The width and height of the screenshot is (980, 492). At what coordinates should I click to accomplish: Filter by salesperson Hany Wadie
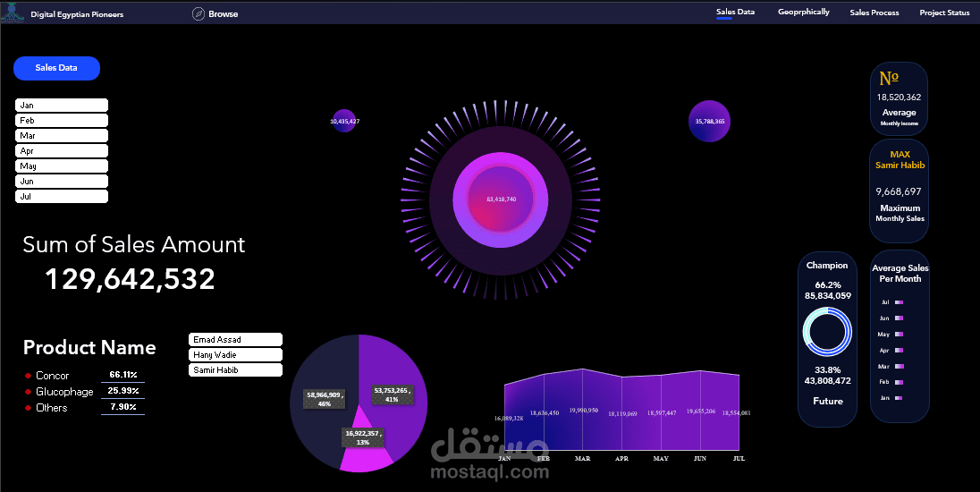(x=235, y=354)
